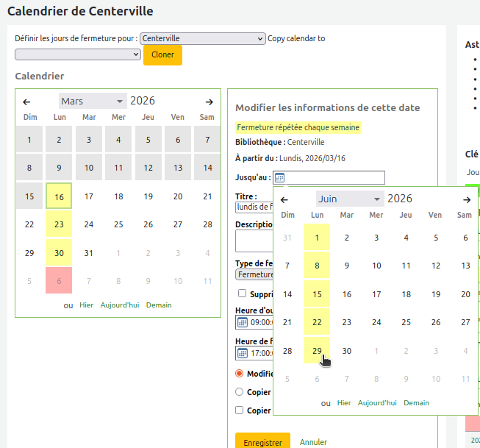Select yellow day 30 in Mars calendar
Image resolution: width=480 pixels, height=448 pixels.
(59, 253)
